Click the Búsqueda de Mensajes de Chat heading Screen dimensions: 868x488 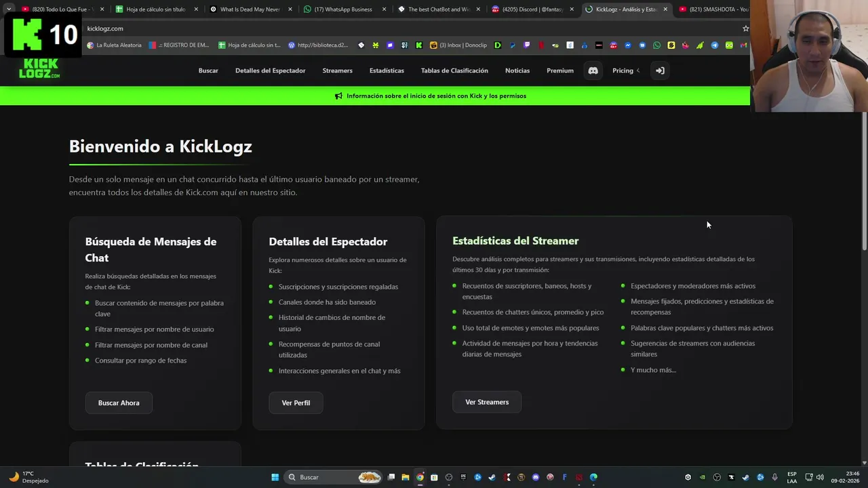click(151, 249)
